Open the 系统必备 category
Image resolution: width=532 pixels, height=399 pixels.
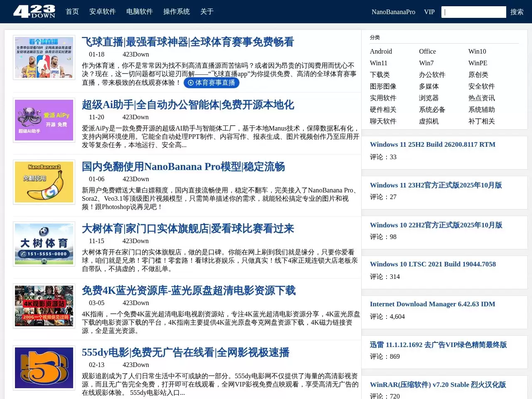point(432,110)
